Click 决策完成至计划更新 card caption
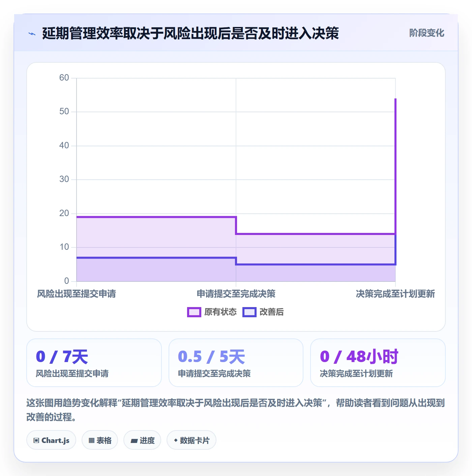The width and height of the screenshot is (472, 476). 356,374
